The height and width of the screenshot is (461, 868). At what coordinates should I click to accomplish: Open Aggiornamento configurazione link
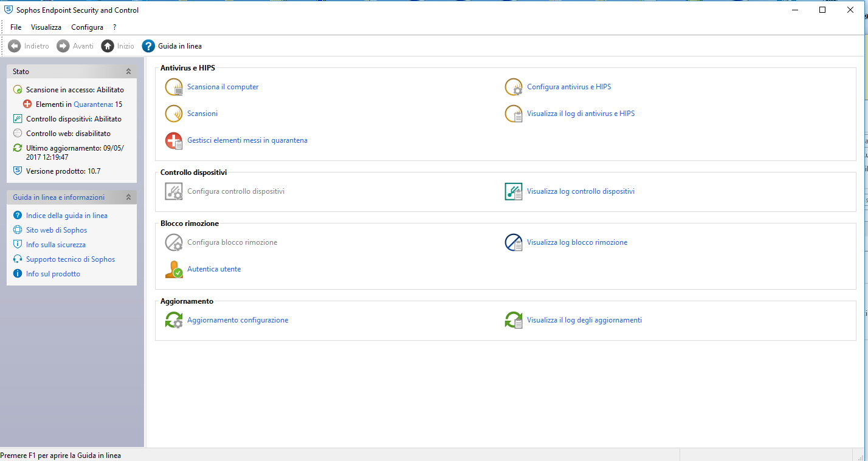238,320
